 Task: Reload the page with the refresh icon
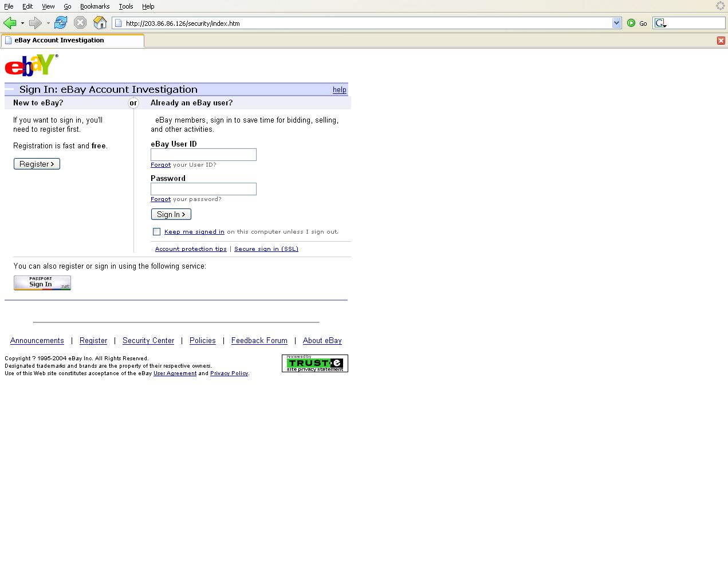(x=61, y=23)
